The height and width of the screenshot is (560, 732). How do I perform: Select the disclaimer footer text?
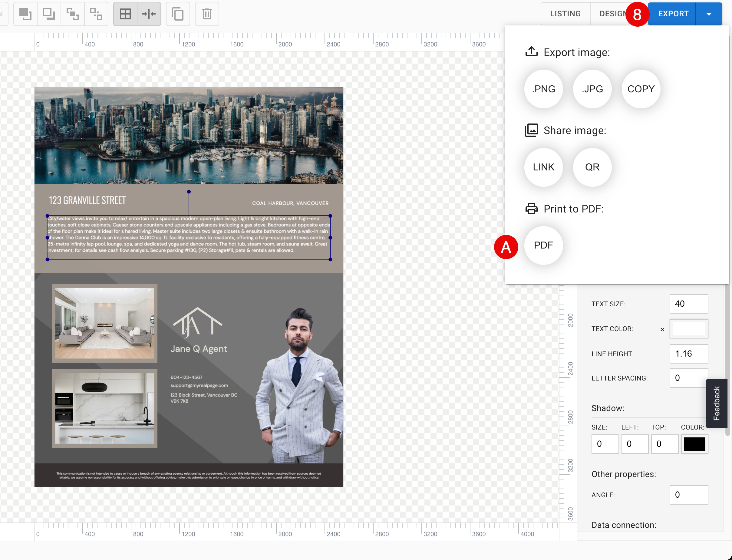[189, 475]
